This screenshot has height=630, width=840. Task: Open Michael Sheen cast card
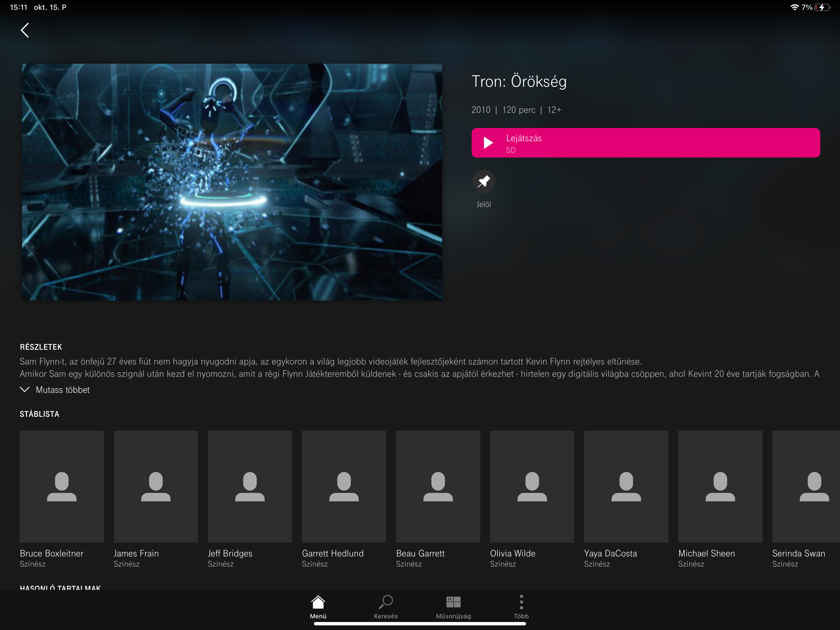(x=720, y=486)
